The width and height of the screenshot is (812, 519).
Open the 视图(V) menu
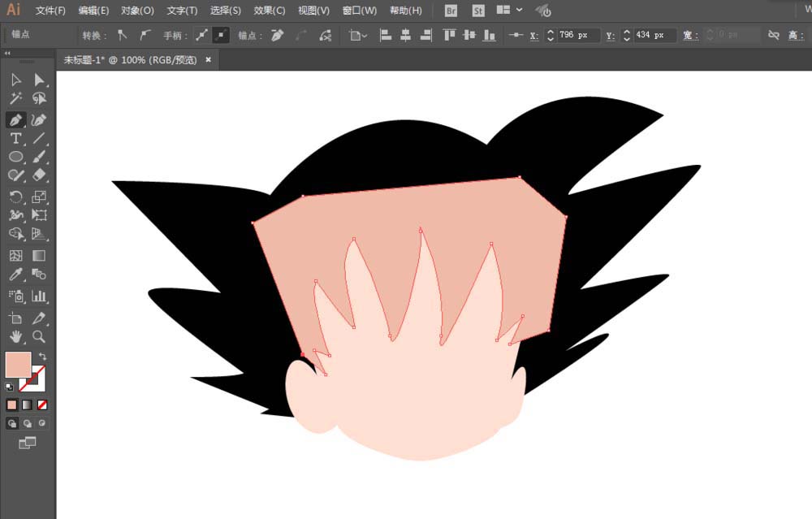point(313,11)
